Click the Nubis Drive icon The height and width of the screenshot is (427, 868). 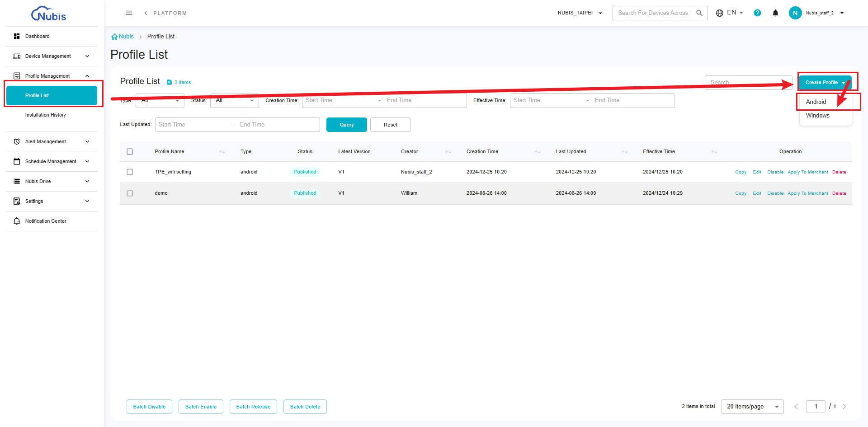click(17, 181)
